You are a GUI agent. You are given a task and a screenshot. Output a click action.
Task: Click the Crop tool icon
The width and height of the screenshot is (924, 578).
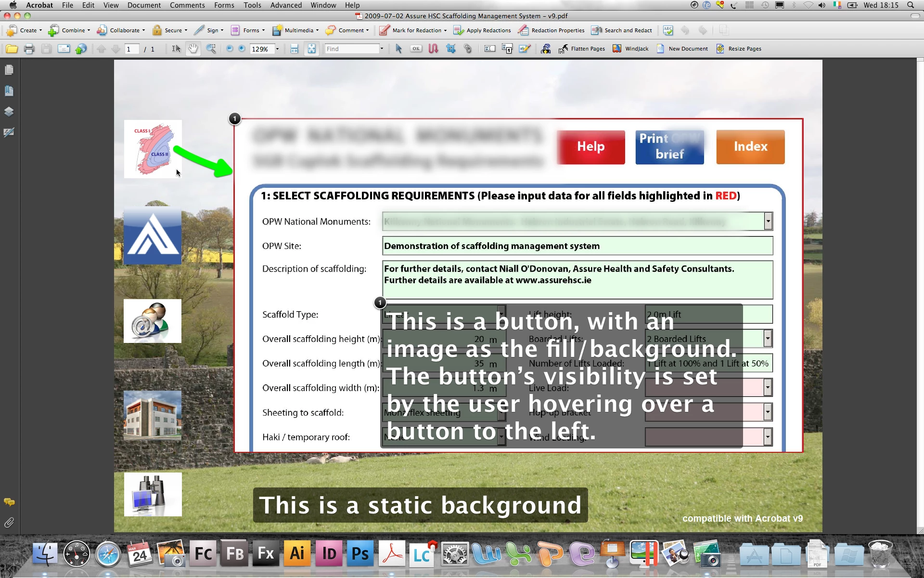(x=451, y=49)
